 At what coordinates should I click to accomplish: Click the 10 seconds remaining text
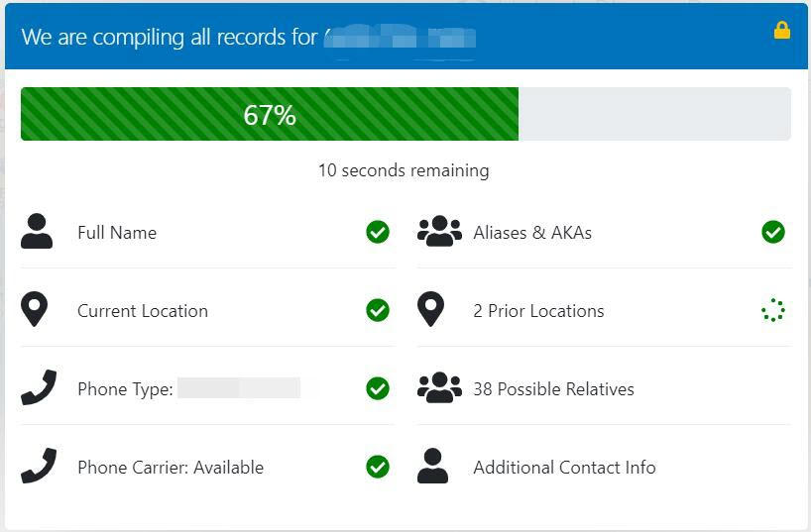tap(404, 170)
